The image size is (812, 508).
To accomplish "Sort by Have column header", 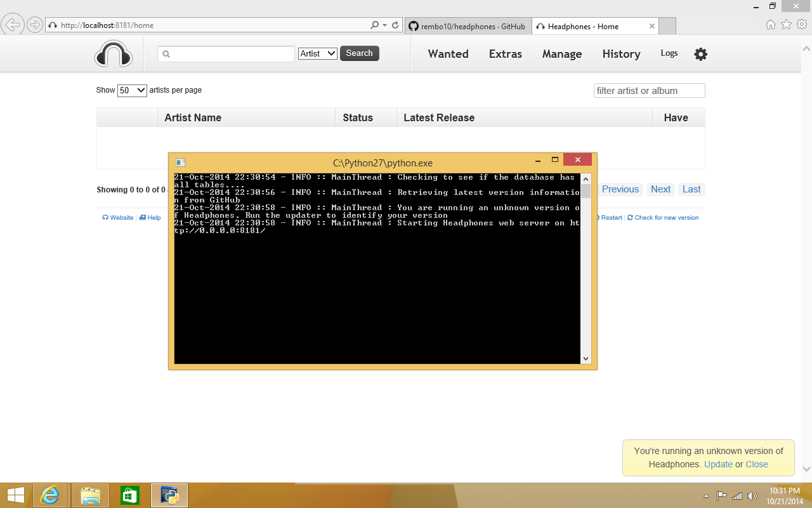I will pos(679,117).
